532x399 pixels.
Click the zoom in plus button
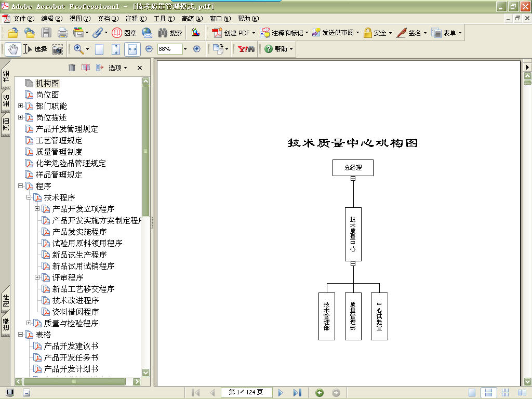[x=196, y=49]
